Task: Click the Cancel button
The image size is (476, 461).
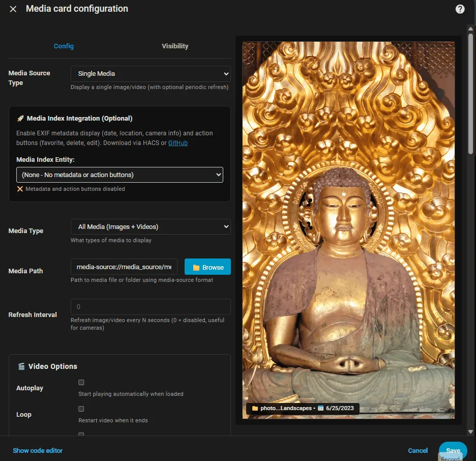Action: [418, 451]
